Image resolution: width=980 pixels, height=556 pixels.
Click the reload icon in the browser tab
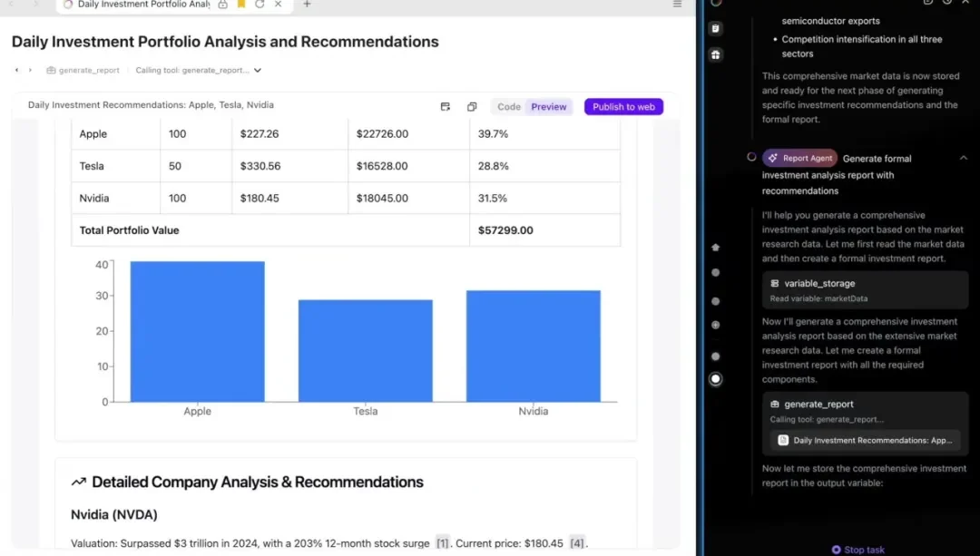pyautogui.click(x=260, y=5)
